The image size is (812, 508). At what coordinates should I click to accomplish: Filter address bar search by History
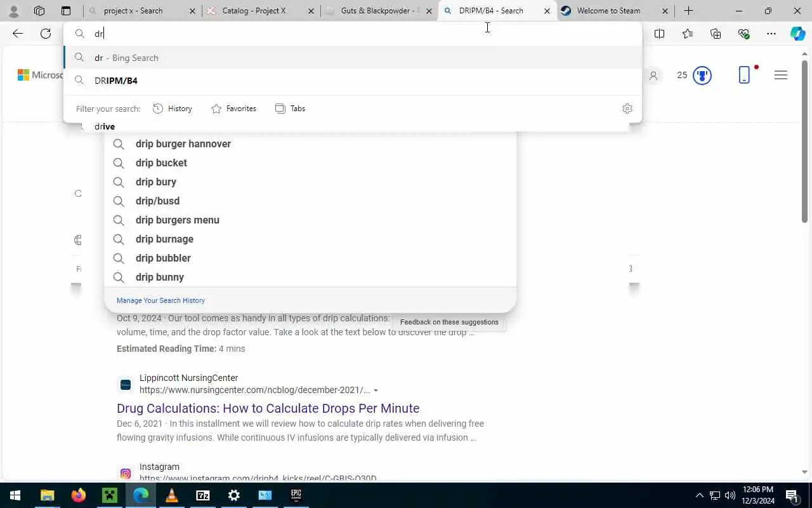pos(173,109)
